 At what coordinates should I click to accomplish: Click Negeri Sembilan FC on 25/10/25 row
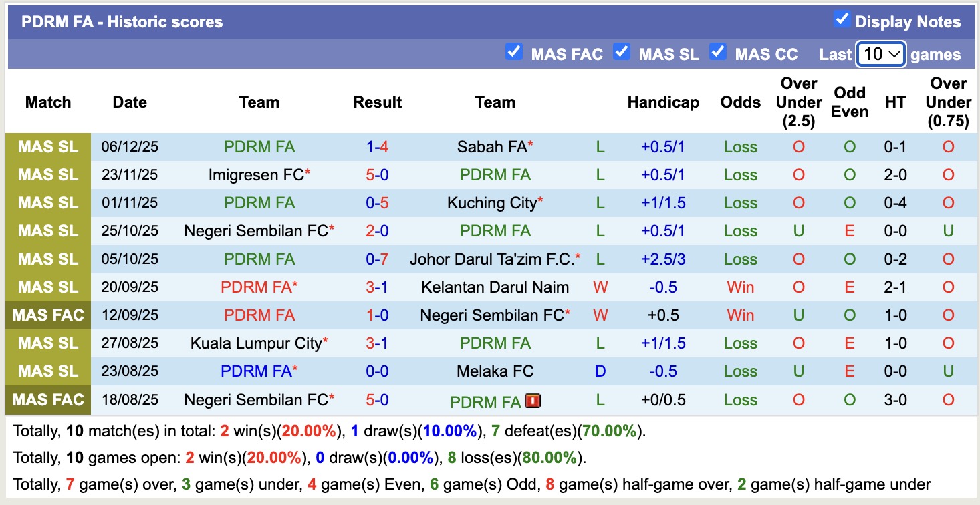[x=256, y=231]
